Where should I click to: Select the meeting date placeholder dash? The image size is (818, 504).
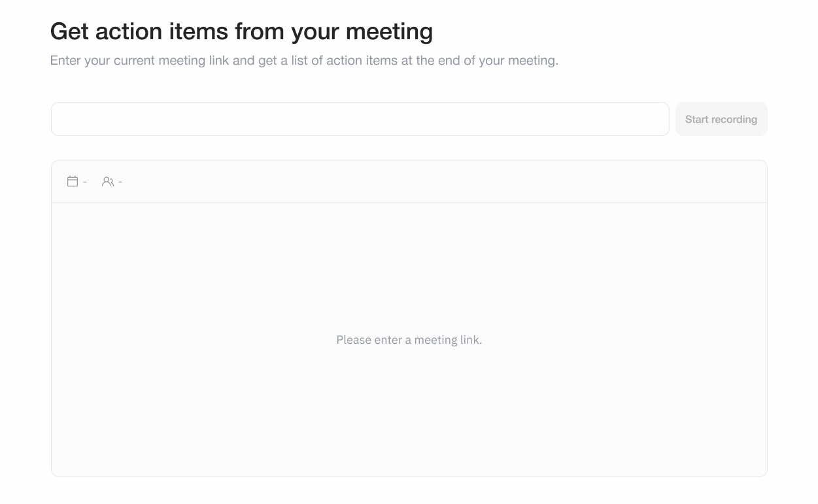[x=85, y=182]
